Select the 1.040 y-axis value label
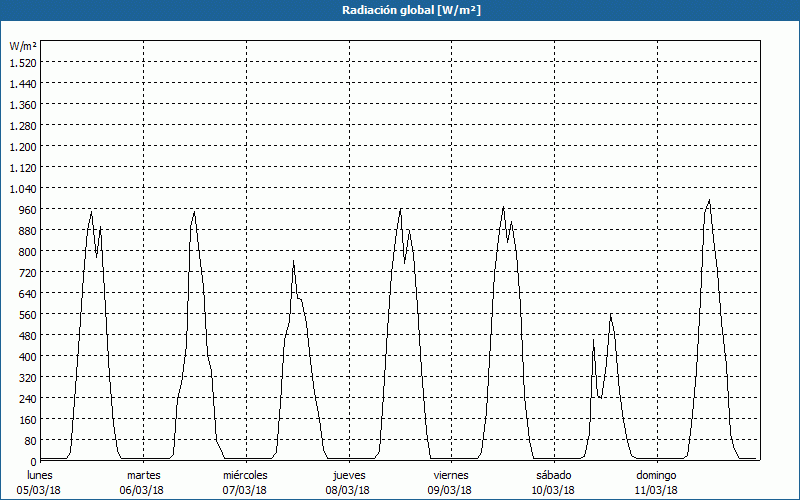The height and width of the screenshot is (500, 800). 22,188
